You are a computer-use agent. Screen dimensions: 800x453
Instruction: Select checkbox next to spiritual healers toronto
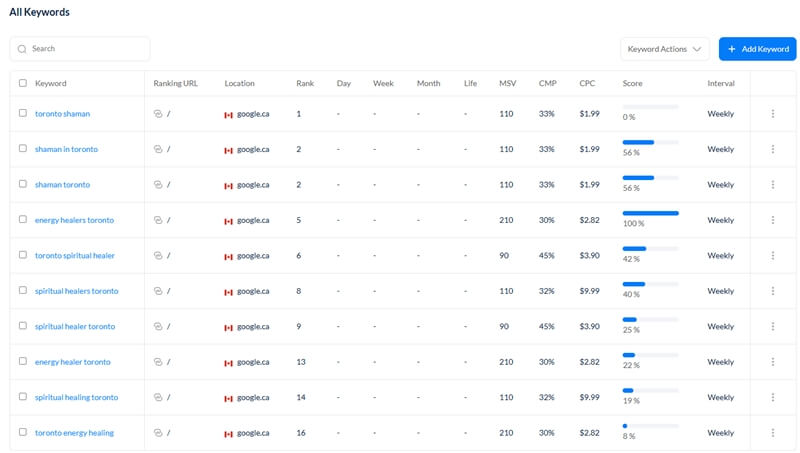[23, 291]
